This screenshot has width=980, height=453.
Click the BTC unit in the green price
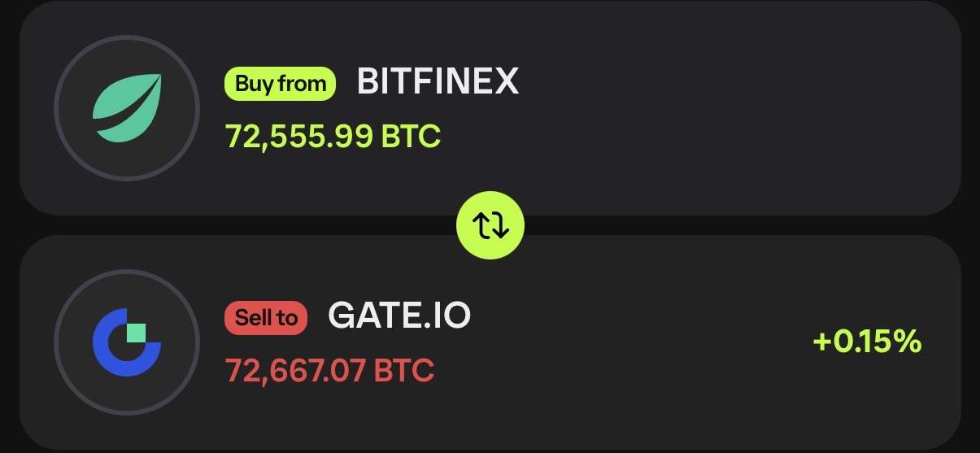point(411,136)
